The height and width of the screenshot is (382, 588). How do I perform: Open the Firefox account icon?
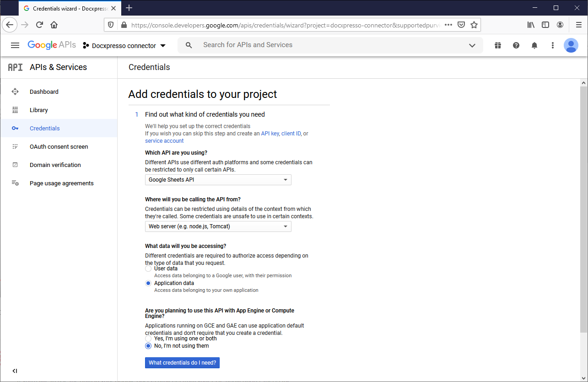(x=560, y=25)
